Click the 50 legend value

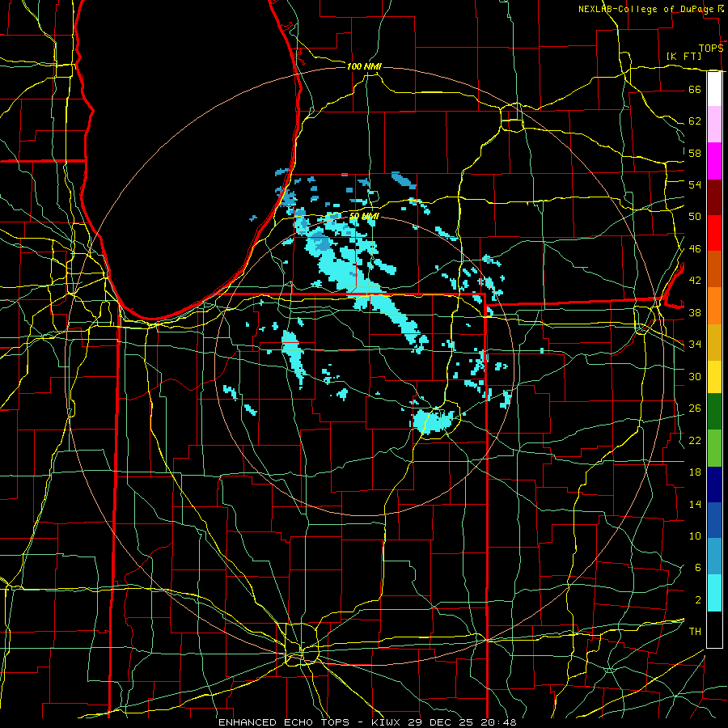click(x=695, y=216)
